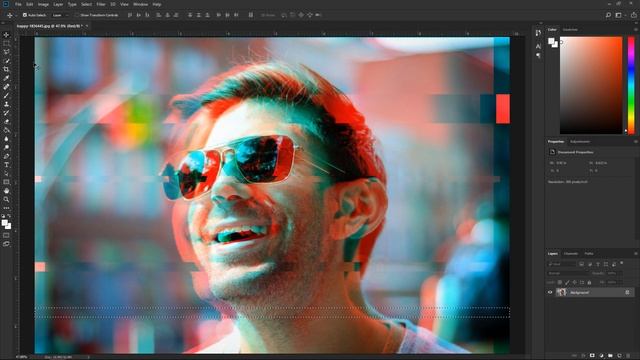Pick a color in the Color panel field
This screenshot has width=640, height=360.
pyautogui.click(x=591, y=85)
